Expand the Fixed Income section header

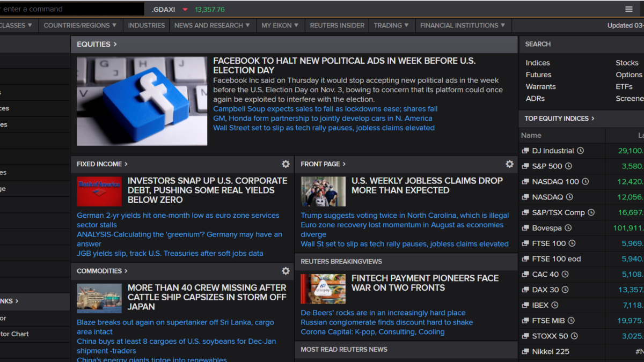(x=102, y=164)
